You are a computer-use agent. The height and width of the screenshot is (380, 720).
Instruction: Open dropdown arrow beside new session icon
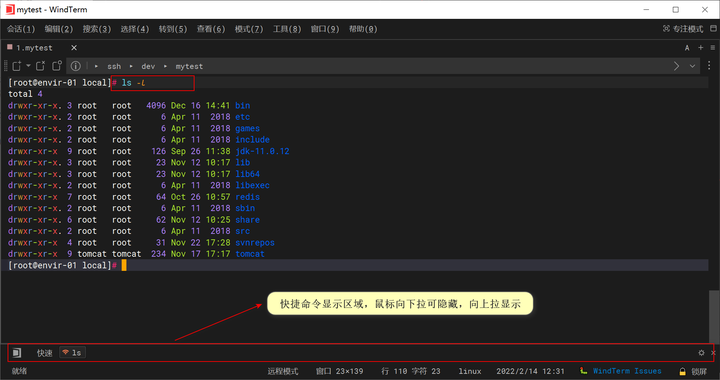coord(28,66)
